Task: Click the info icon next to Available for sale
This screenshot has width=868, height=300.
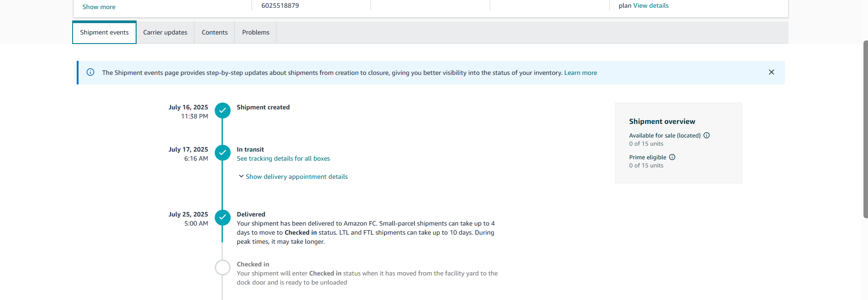Action: (x=706, y=135)
